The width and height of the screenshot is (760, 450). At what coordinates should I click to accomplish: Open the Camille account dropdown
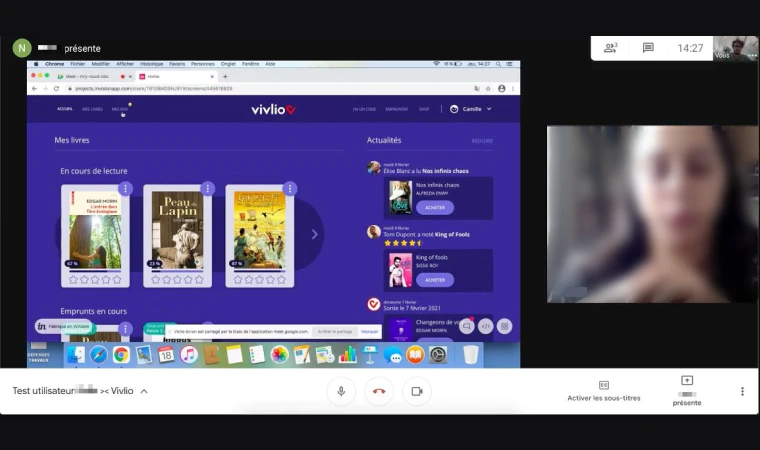471,109
